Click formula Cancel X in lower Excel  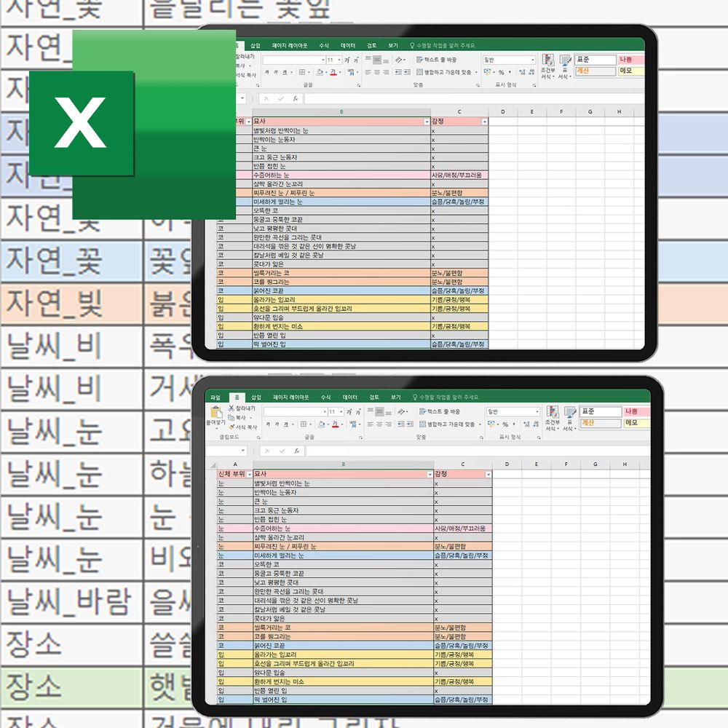coord(267,451)
